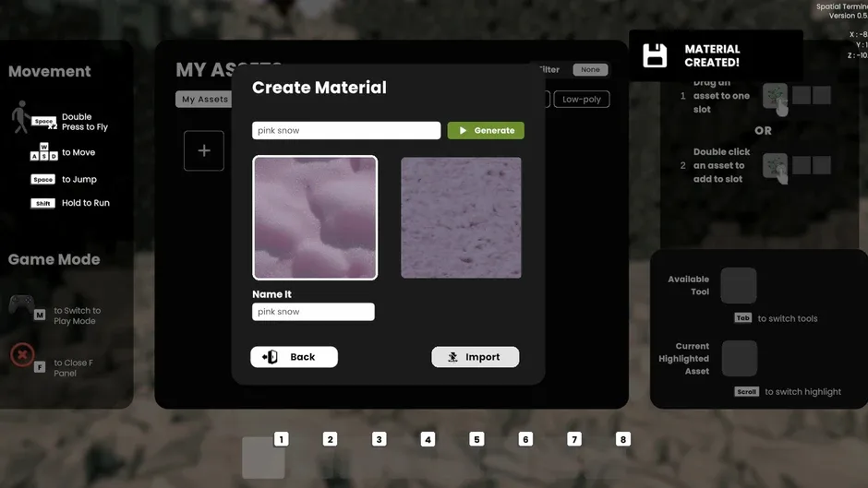Click the gamepad Play Mode icon
This screenshot has width=868, height=488.
(21, 304)
